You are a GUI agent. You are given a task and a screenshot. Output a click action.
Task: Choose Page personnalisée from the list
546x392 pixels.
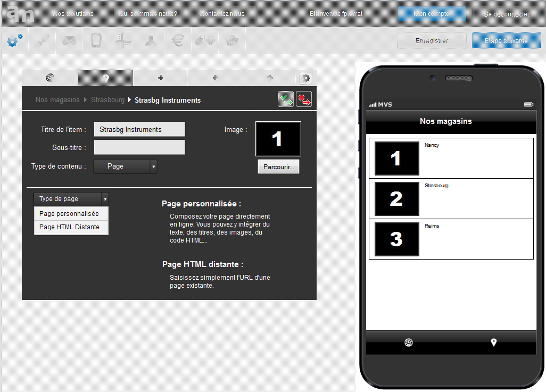click(69, 213)
